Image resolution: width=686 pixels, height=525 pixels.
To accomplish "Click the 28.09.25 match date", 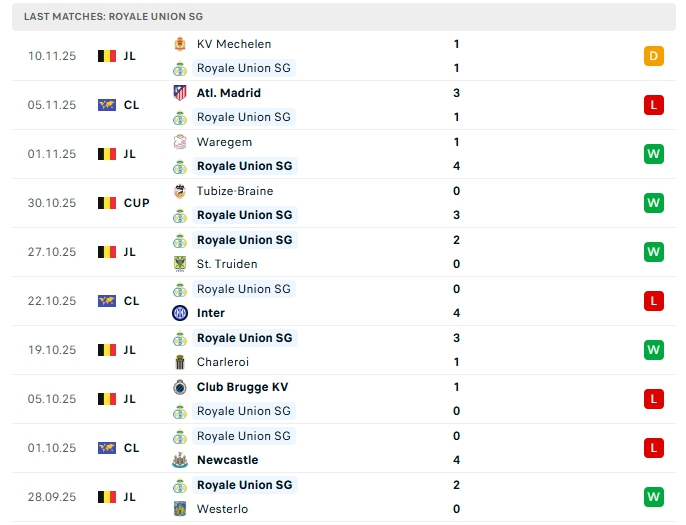I will click(52, 497).
